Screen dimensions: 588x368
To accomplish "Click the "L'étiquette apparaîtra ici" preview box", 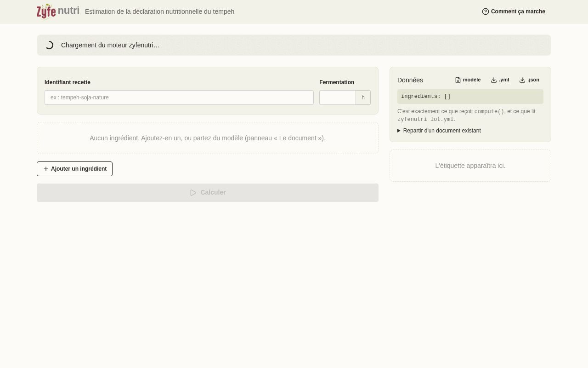I will pyautogui.click(x=470, y=166).
